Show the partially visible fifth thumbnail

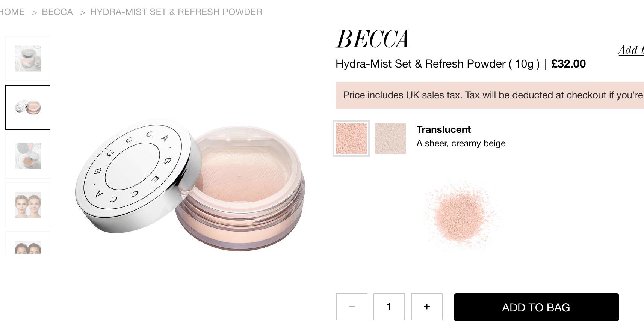[28, 243]
